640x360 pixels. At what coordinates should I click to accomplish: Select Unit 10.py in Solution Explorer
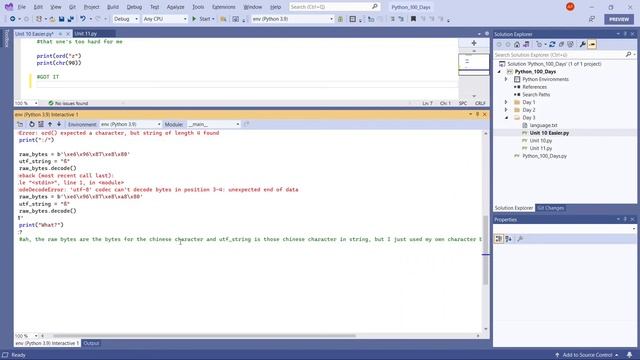(x=540, y=140)
